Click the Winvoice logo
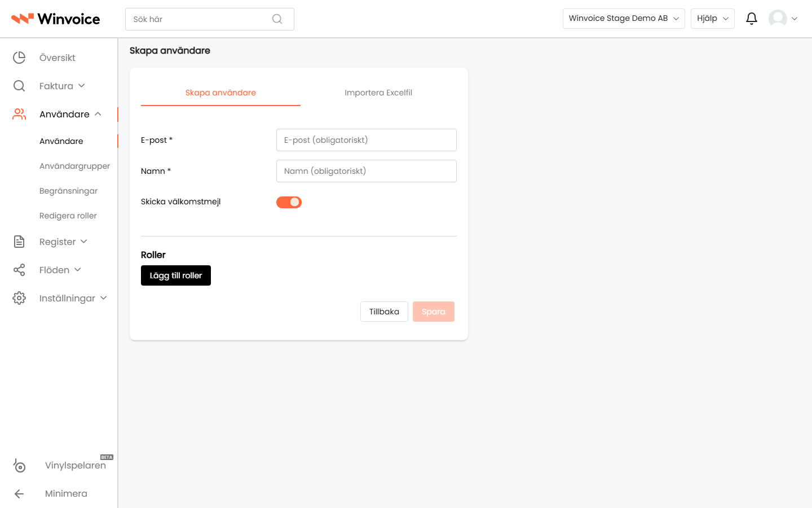 55,19
